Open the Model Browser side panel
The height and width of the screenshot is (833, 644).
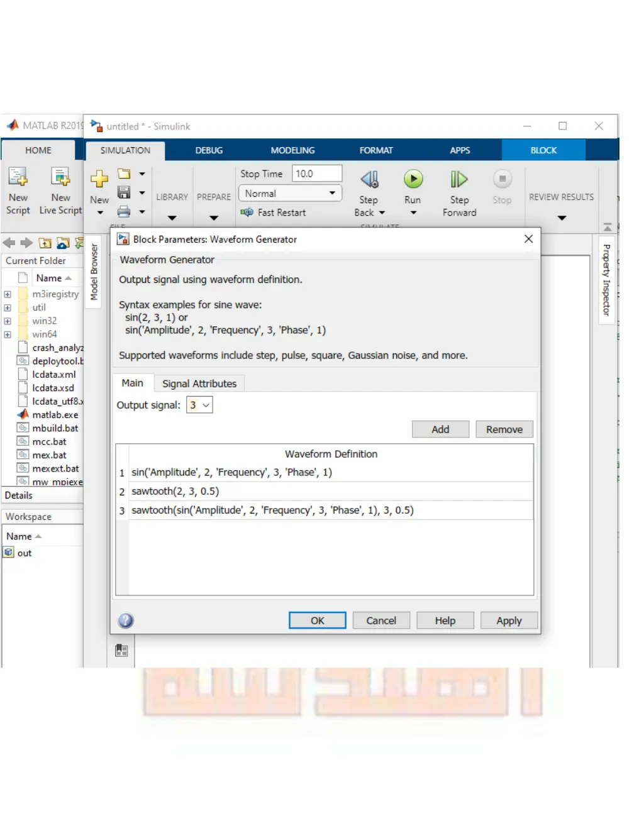click(x=94, y=272)
